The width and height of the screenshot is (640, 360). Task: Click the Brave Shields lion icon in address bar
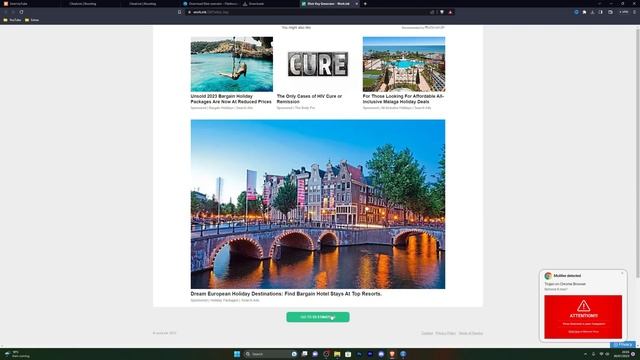tap(442, 12)
